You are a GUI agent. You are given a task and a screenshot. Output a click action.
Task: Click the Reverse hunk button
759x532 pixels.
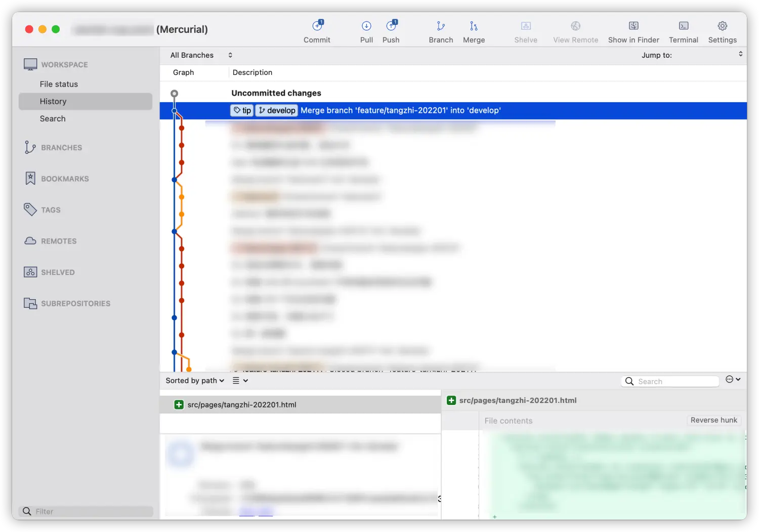coord(714,420)
